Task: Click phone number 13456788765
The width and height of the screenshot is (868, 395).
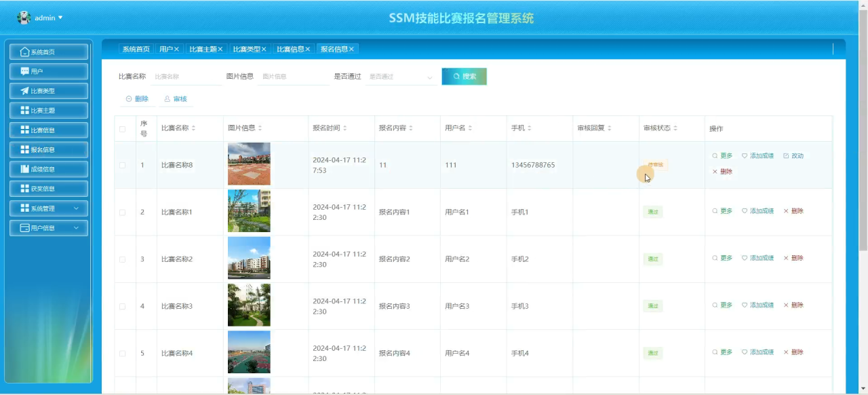Action: (533, 165)
